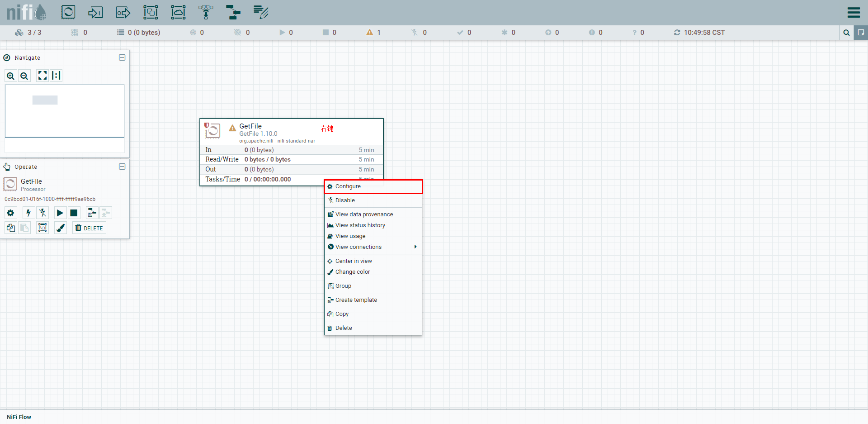The width and height of the screenshot is (868, 424).
Task: Collapse the Operate panel
Action: tap(122, 167)
